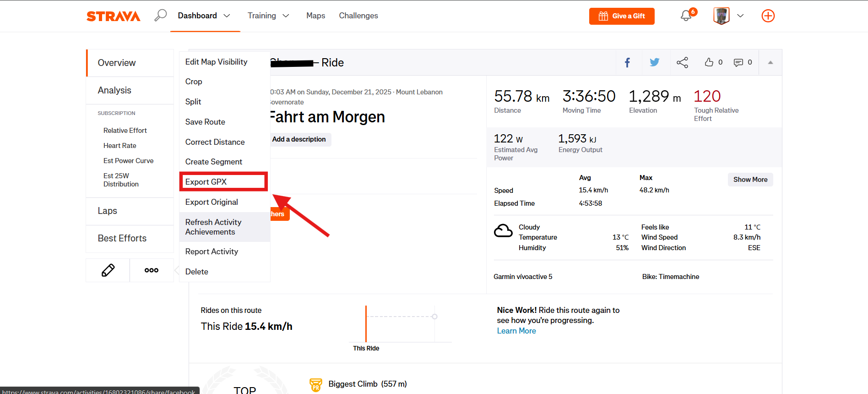Open the comments speech bubble icon
The height and width of the screenshot is (394, 868).
(x=738, y=62)
